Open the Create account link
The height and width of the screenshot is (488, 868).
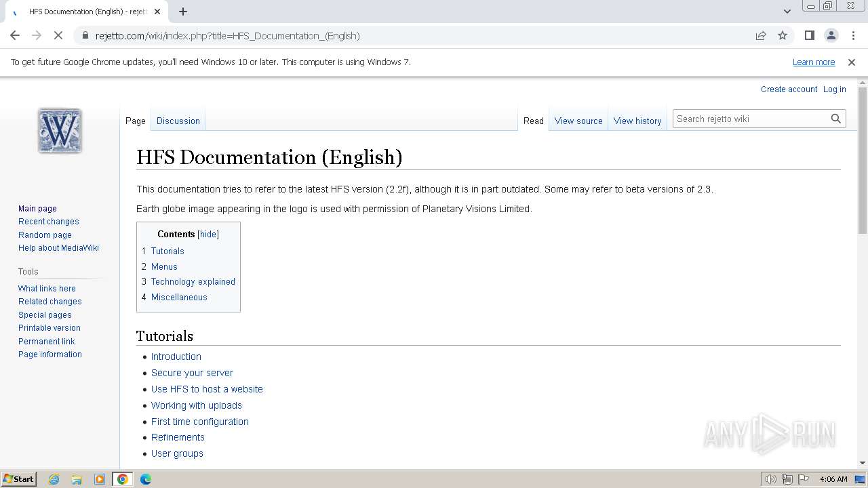click(789, 89)
